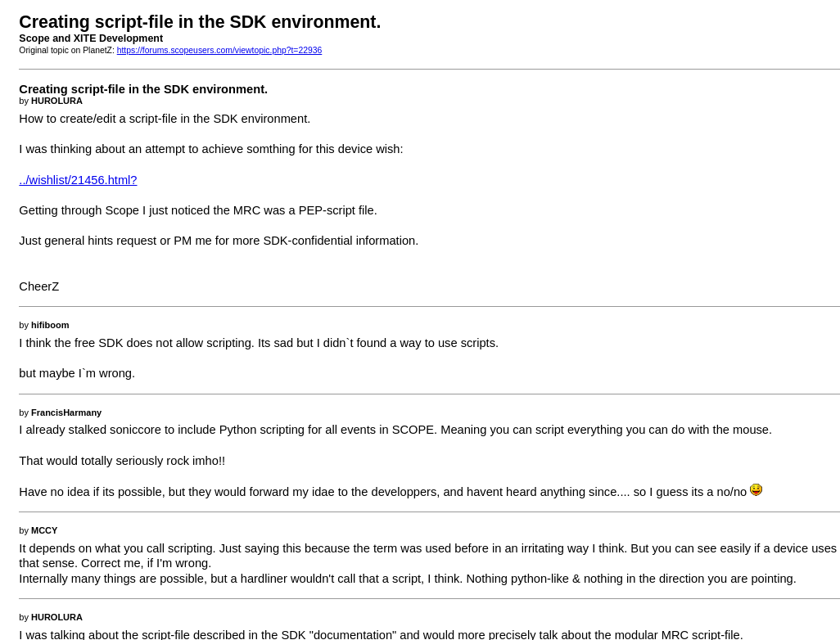Screen dimensions: 840x640
Task: Click the large page title heading
Action: click(200, 22)
